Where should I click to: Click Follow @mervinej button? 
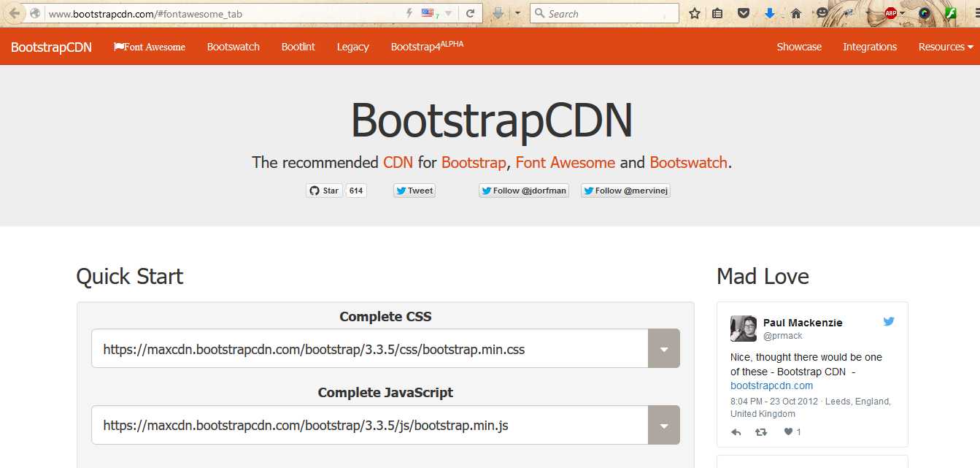pyautogui.click(x=625, y=191)
